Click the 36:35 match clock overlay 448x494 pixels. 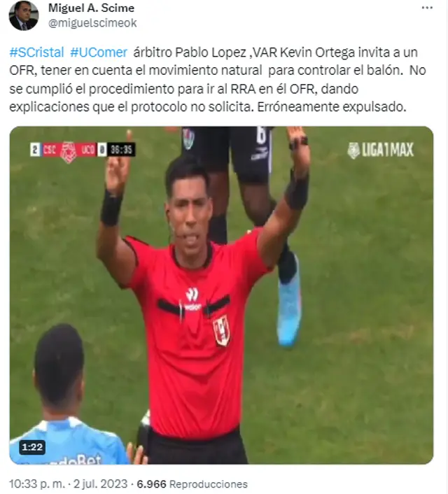(x=121, y=150)
